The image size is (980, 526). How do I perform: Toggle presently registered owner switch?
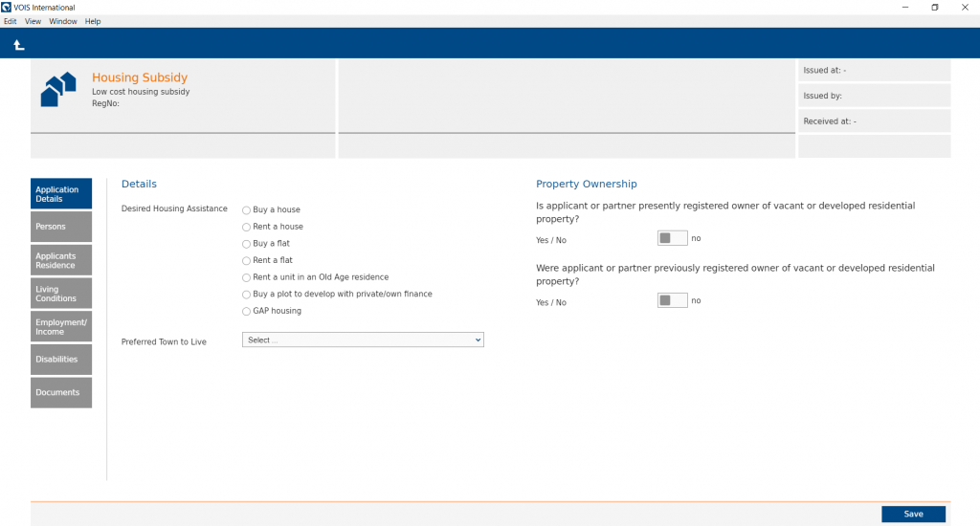point(672,238)
